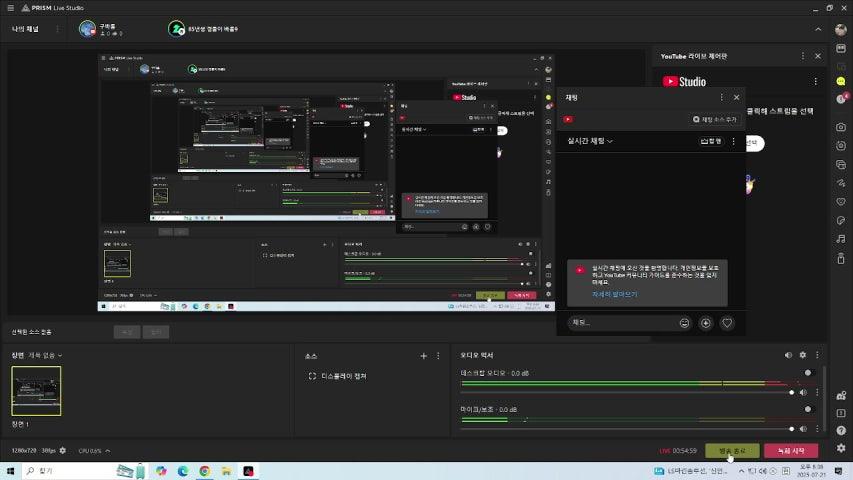The width and height of the screenshot is (853, 480).
Task: Open My Channel options three-dot menu
Action: point(58,29)
